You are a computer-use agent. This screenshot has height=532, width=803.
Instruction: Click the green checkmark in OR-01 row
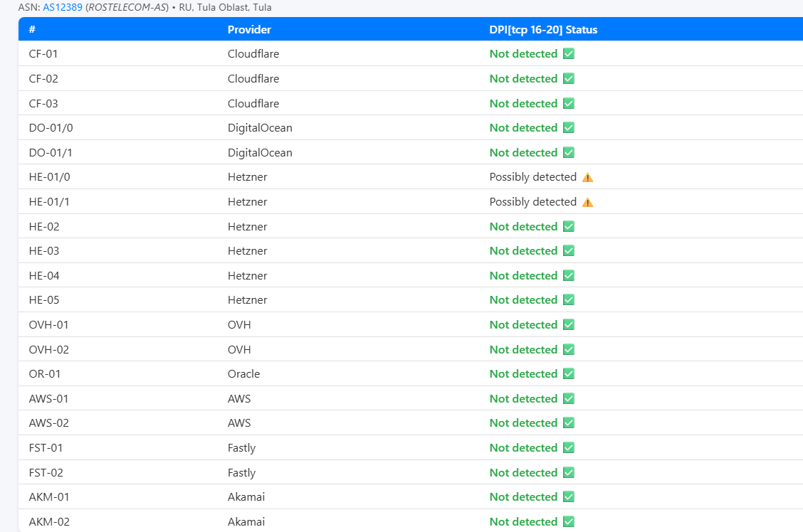[568, 374]
